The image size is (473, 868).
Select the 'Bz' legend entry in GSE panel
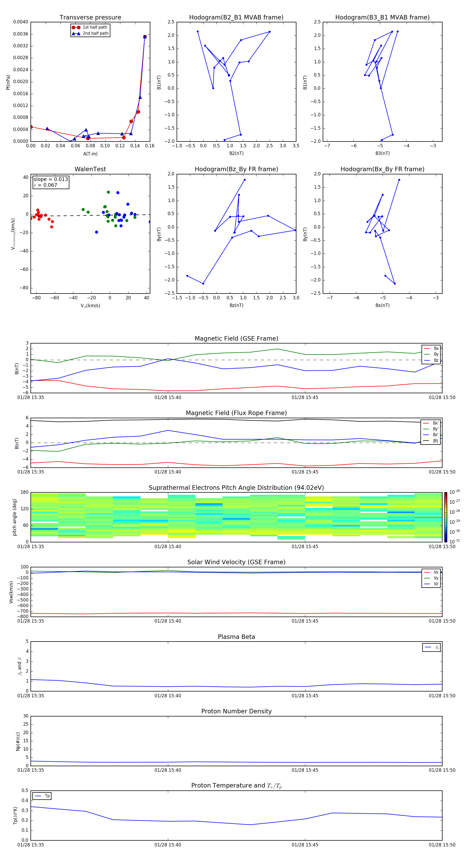(x=431, y=360)
